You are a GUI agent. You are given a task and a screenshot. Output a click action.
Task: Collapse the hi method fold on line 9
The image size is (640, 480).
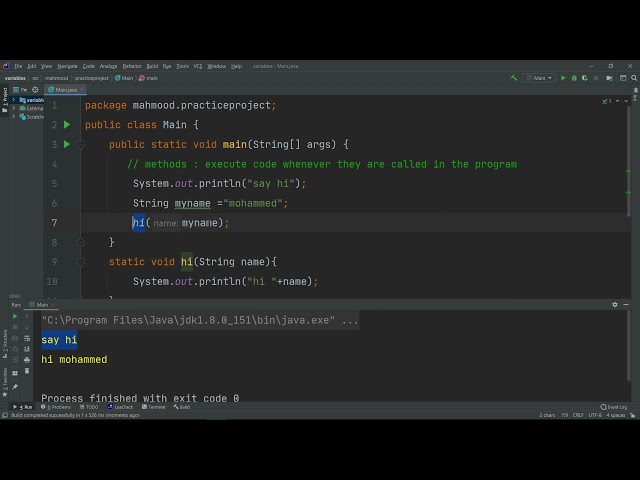(81, 262)
